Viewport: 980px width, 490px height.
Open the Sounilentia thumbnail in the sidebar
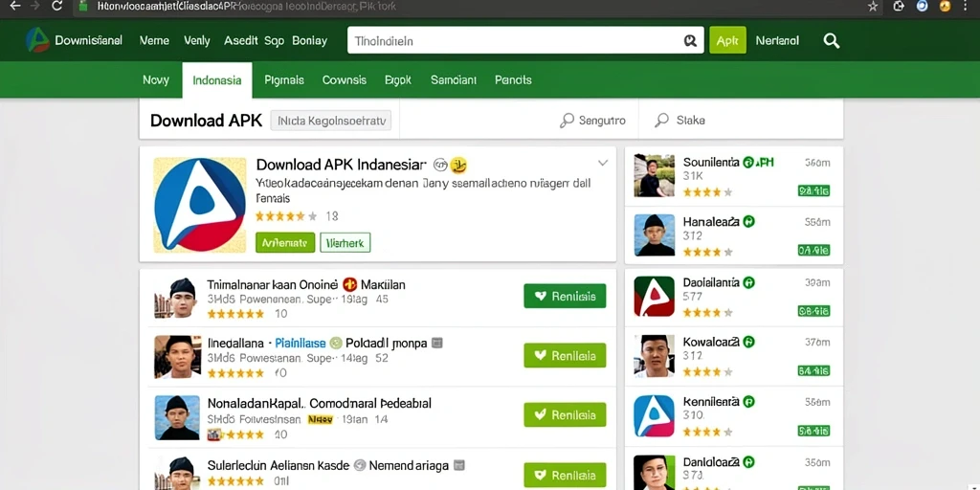[x=655, y=176]
